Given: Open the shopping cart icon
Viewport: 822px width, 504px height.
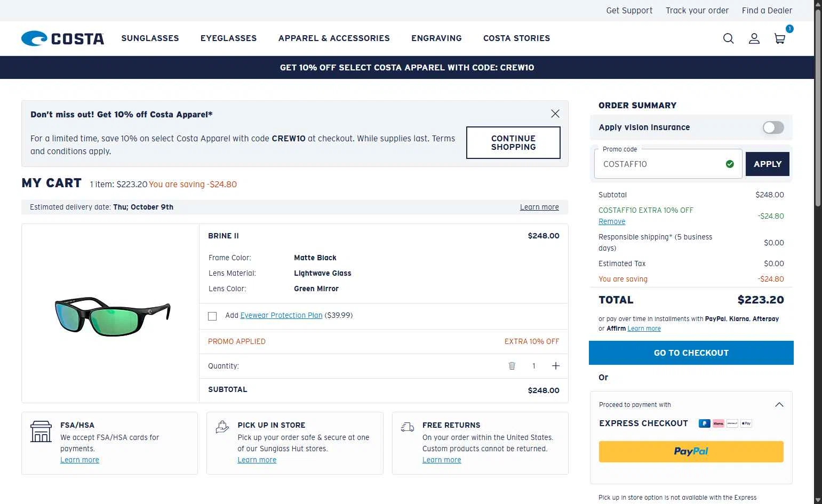Looking at the screenshot, I should click(779, 38).
